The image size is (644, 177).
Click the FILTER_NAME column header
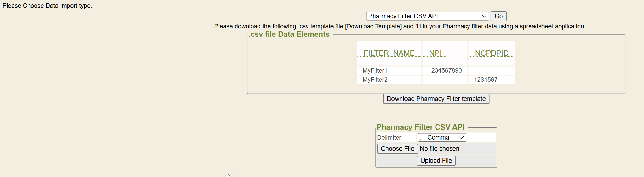tap(389, 53)
